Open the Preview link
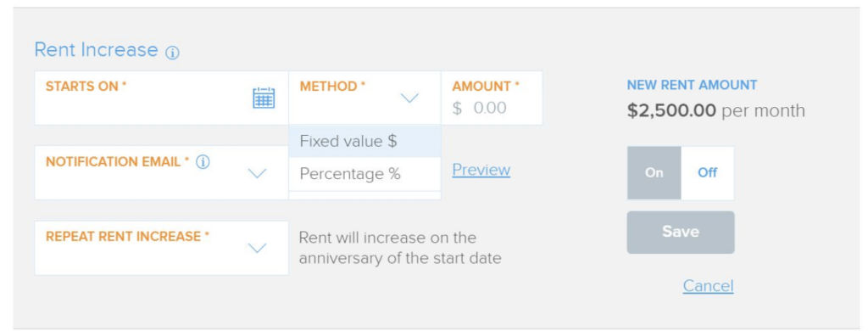The width and height of the screenshot is (868, 331). pos(481,170)
